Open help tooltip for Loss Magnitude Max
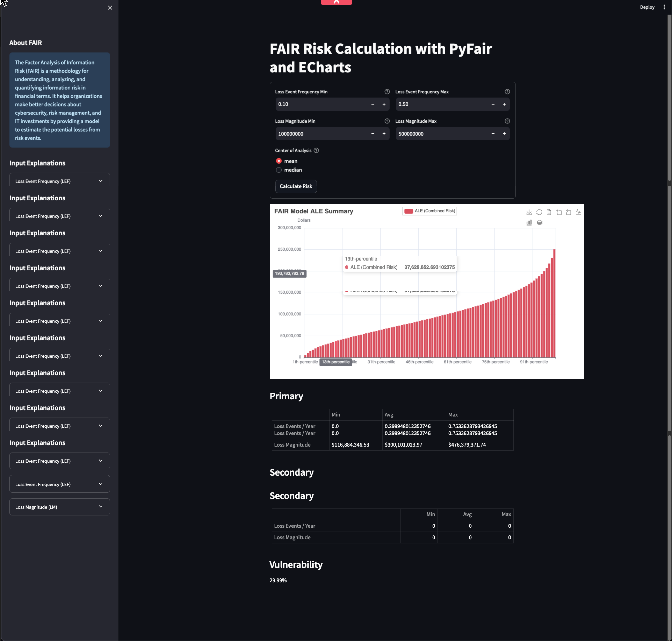 click(x=507, y=121)
